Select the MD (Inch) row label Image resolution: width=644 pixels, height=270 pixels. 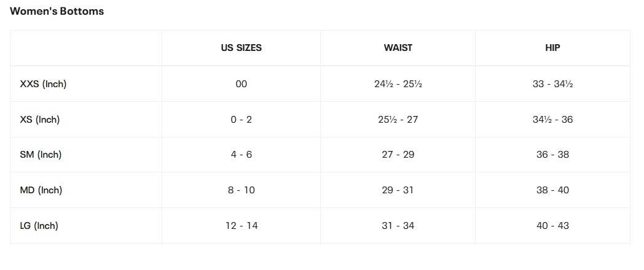[41, 190]
